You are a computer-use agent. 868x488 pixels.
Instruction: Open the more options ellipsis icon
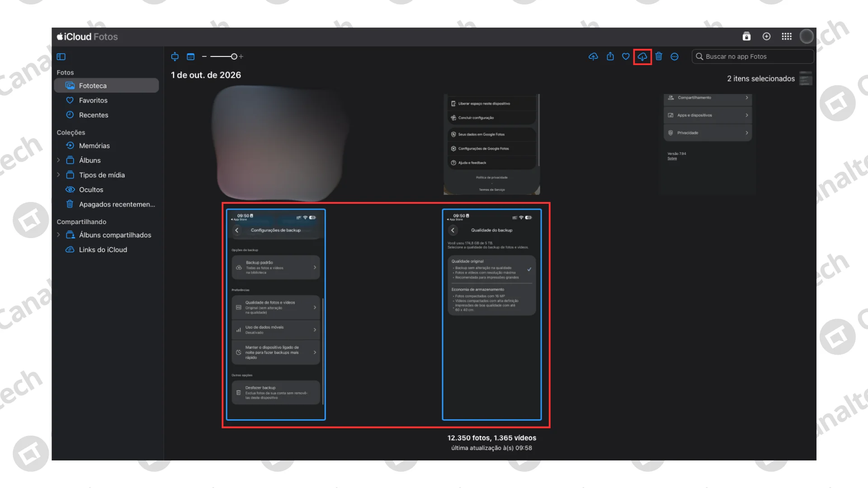click(675, 56)
